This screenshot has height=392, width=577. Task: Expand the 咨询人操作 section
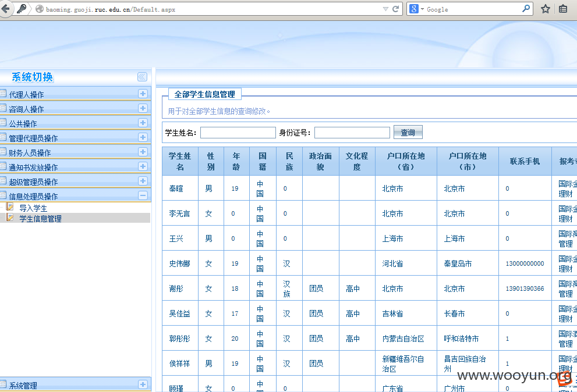pyautogui.click(x=143, y=108)
